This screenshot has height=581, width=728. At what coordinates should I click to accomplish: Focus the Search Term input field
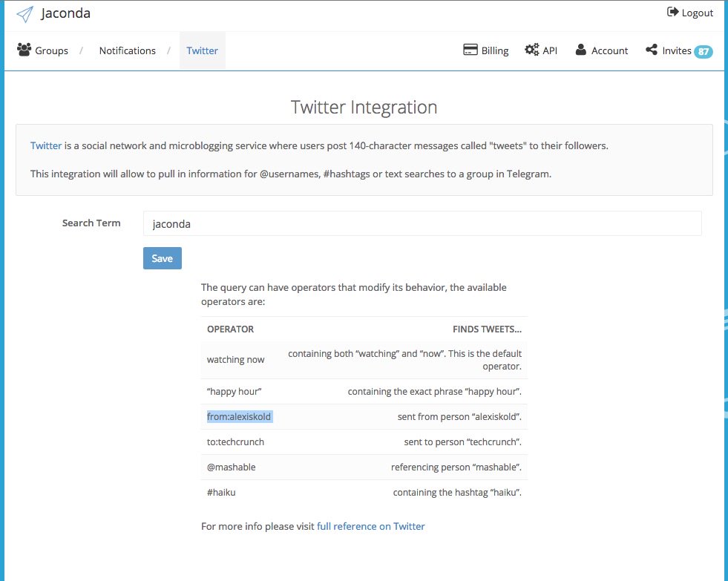[422, 223]
